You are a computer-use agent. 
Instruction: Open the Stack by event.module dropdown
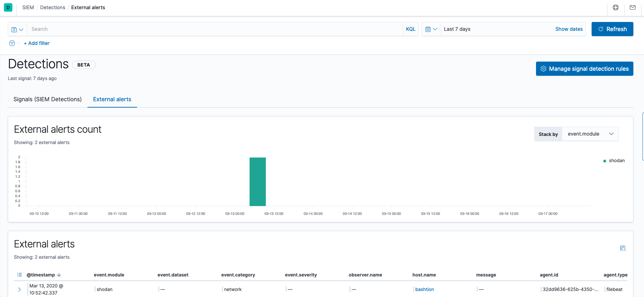click(590, 134)
